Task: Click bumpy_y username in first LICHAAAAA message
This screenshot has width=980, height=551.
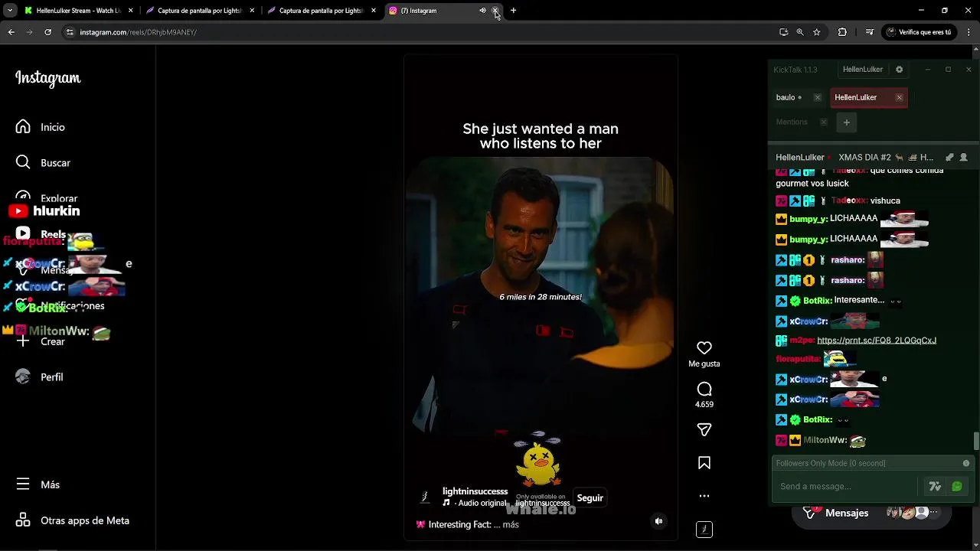Action: [808, 219]
